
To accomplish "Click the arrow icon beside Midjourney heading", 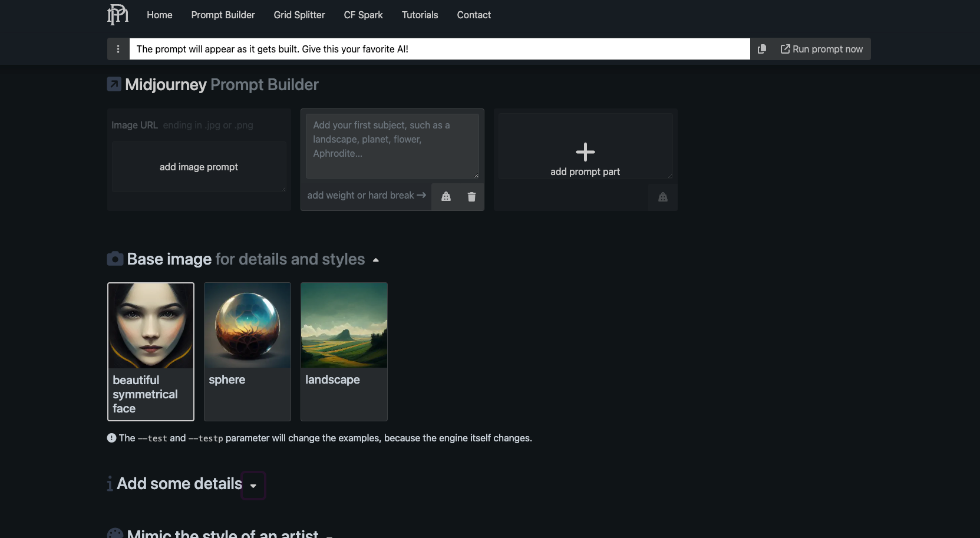I will coord(114,84).
